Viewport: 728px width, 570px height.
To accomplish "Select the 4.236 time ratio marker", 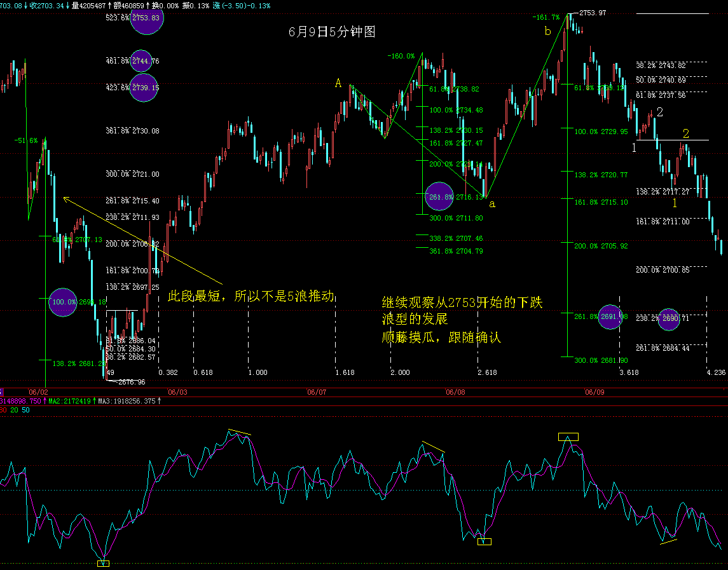I will click(716, 372).
